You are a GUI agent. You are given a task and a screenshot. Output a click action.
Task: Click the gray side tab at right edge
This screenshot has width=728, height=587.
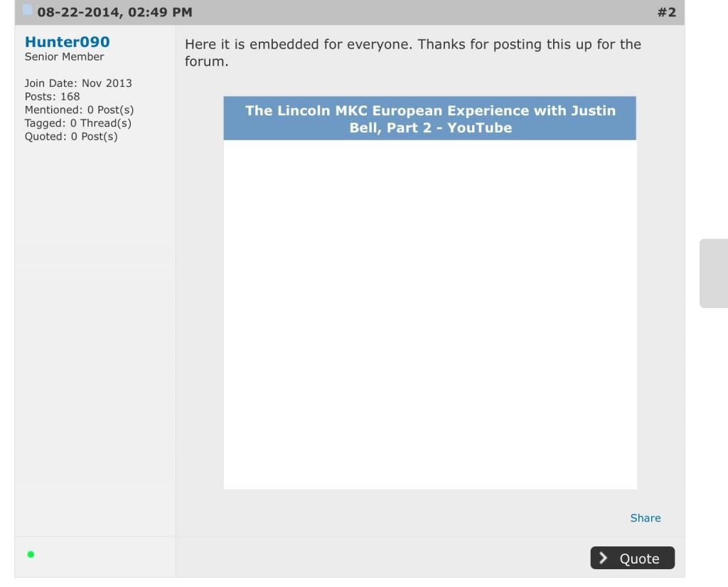pos(714,273)
